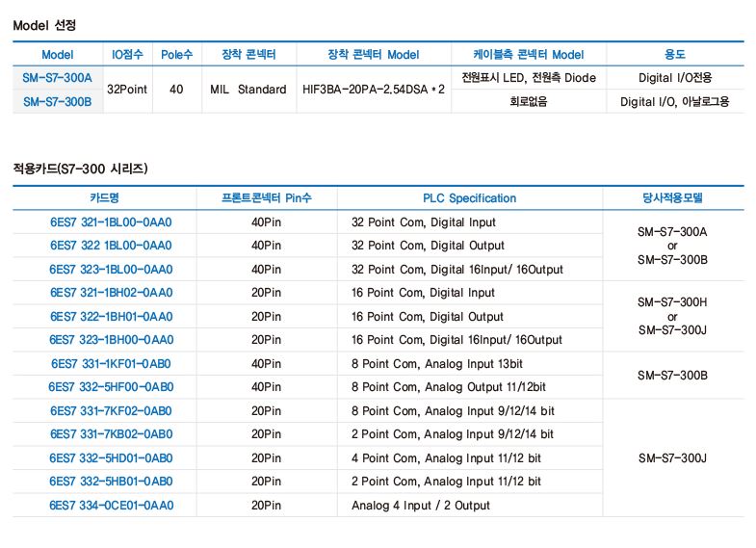Click Analog 4 Input / 2 Output spec
Image resolution: width=756 pixels, height=548 pixels.
coord(421,506)
